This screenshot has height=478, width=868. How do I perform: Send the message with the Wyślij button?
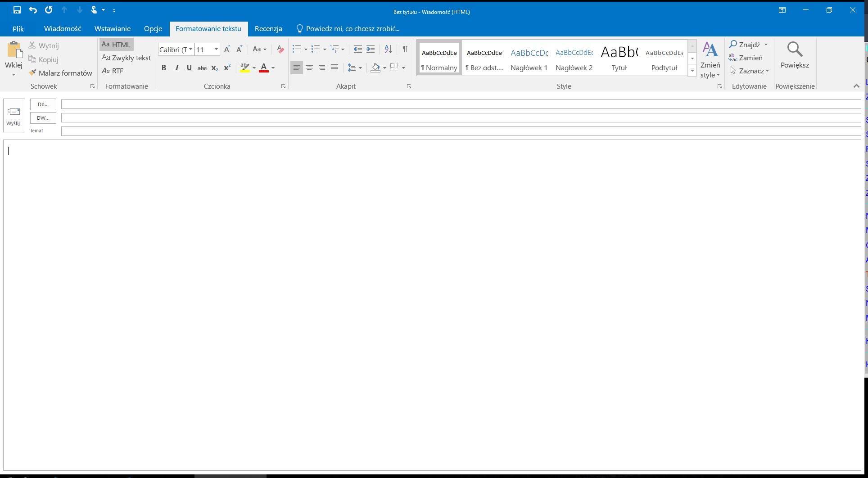click(14, 116)
